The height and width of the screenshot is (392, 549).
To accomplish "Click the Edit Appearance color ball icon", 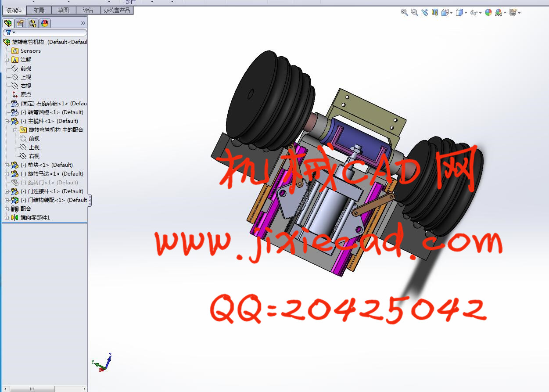I will tap(488, 13).
